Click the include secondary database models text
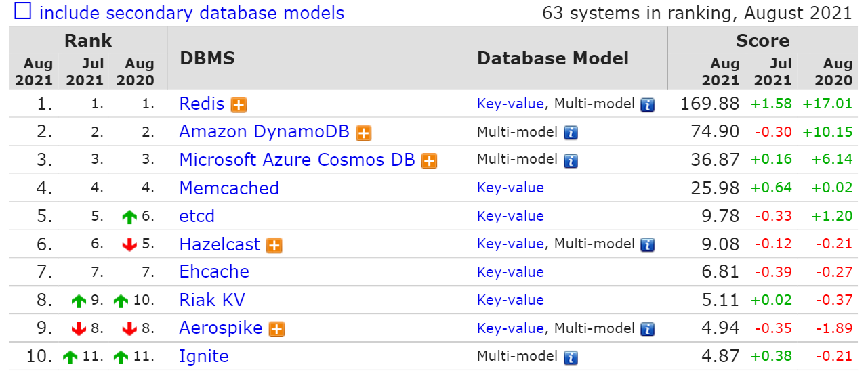This screenshot has height=373, width=868. pyautogui.click(x=192, y=13)
